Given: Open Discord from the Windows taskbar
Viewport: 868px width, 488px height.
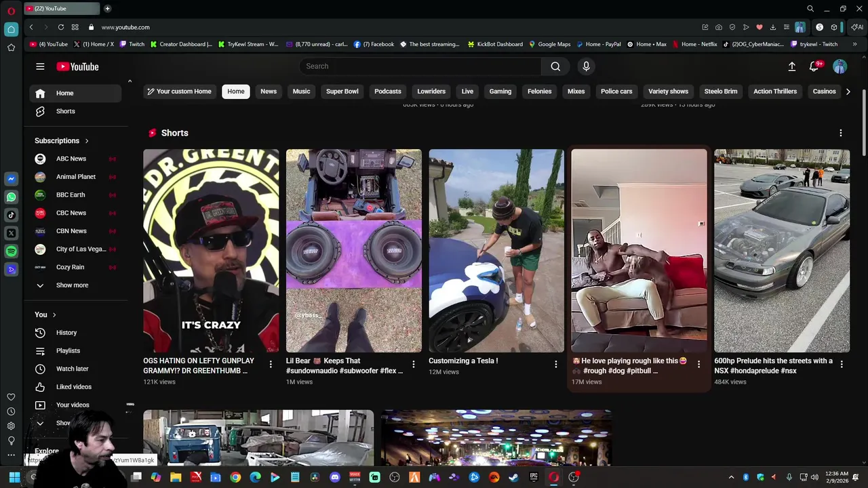Looking at the screenshot, I should pos(334,477).
